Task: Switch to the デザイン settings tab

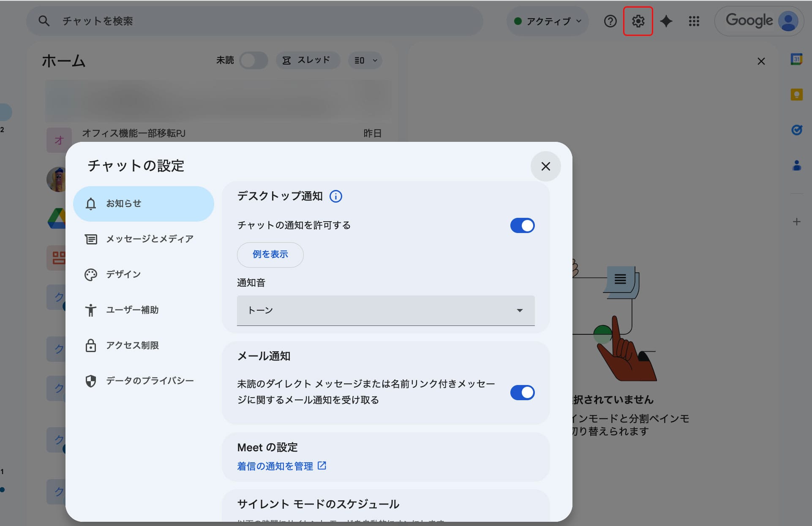Action: click(x=123, y=274)
